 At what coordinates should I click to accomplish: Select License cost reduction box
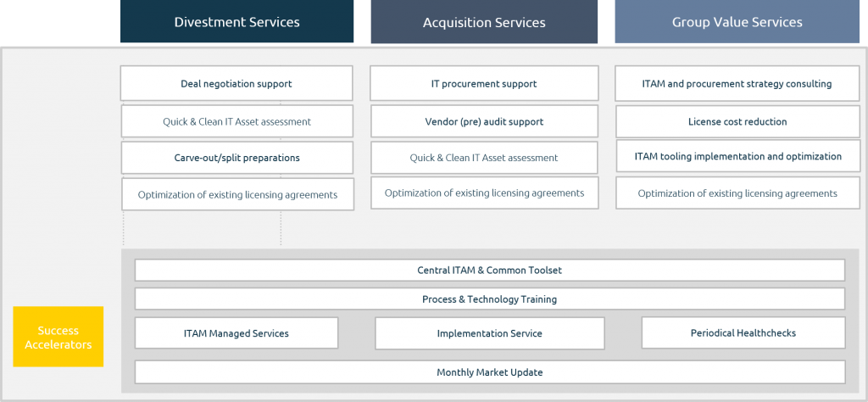[x=737, y=121]
